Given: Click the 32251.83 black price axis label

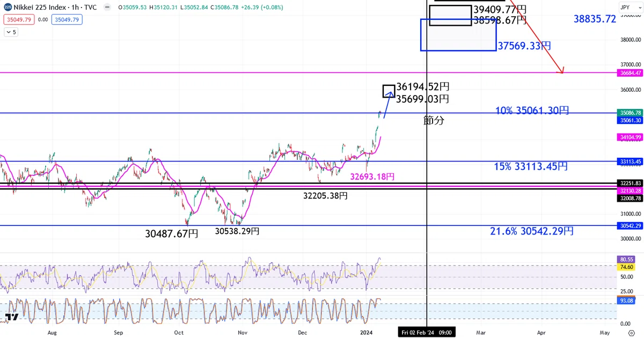Looking at the screenshot, I should point(630,183).
